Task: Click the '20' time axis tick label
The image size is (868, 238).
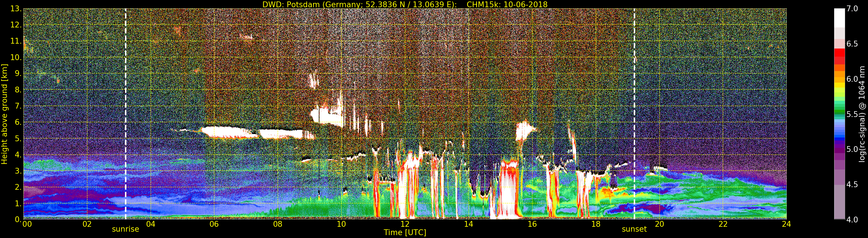Action: 659,224
